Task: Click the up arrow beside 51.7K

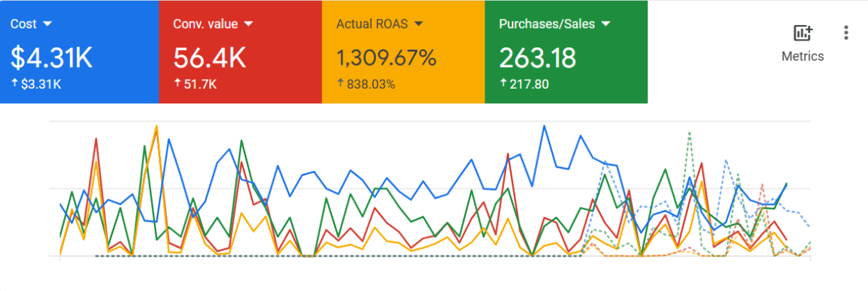Action: tap(178, 84)
